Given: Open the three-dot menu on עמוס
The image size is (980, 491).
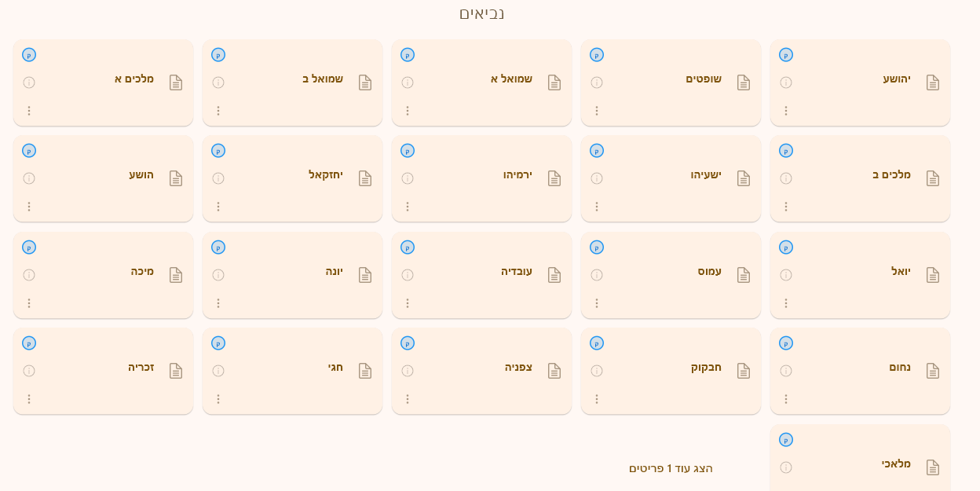Looking at the screenshot, I should (x=597, y=303).
